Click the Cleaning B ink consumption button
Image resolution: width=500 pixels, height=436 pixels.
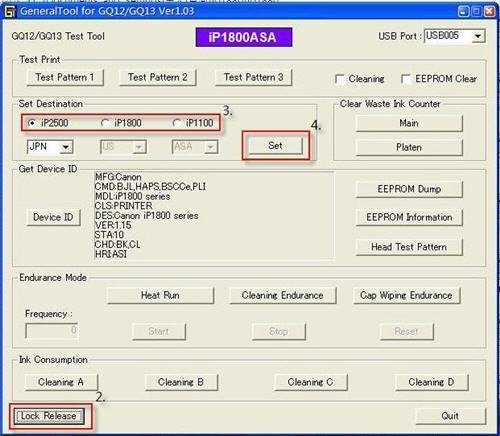181,382
